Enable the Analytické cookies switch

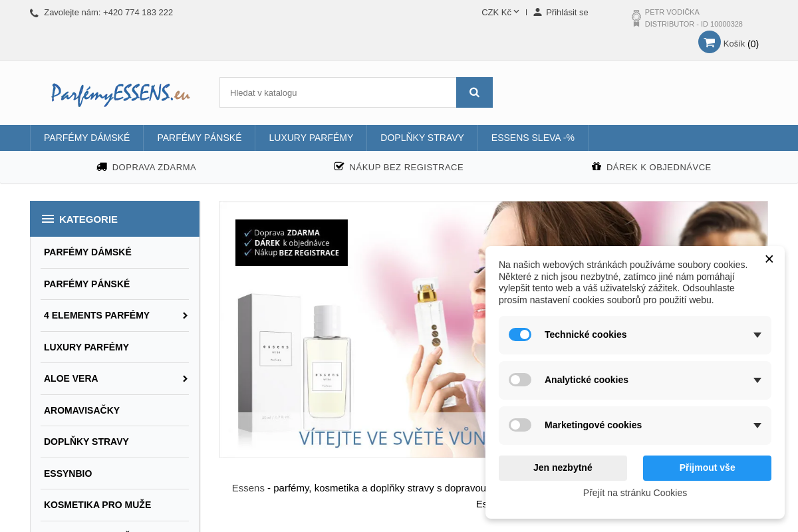coord(520,380)
